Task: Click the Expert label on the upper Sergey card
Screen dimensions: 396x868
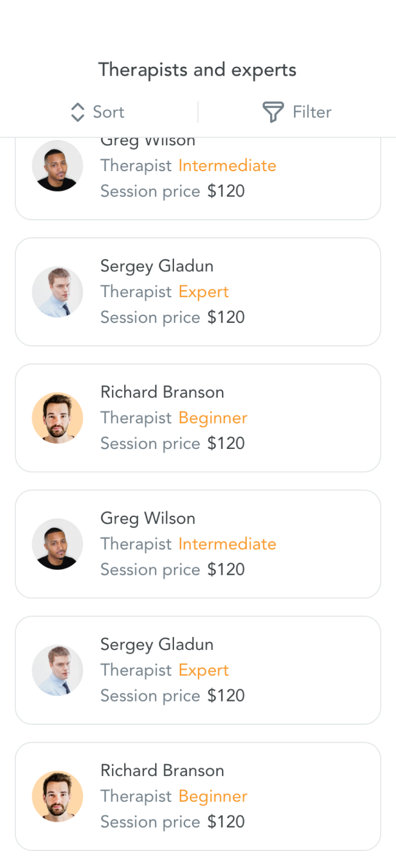Action: click(203, 292)
